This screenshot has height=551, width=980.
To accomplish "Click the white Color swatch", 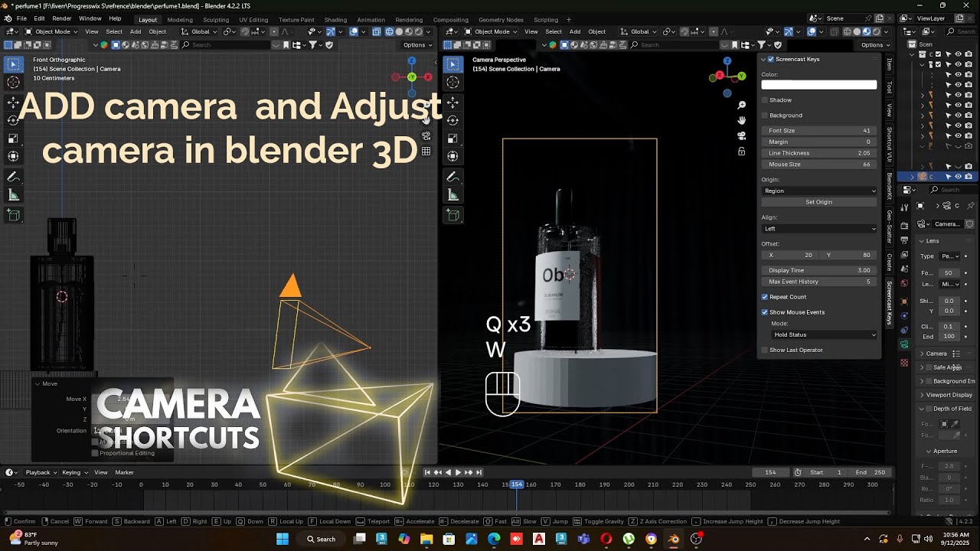I will [x=819, y=85].
